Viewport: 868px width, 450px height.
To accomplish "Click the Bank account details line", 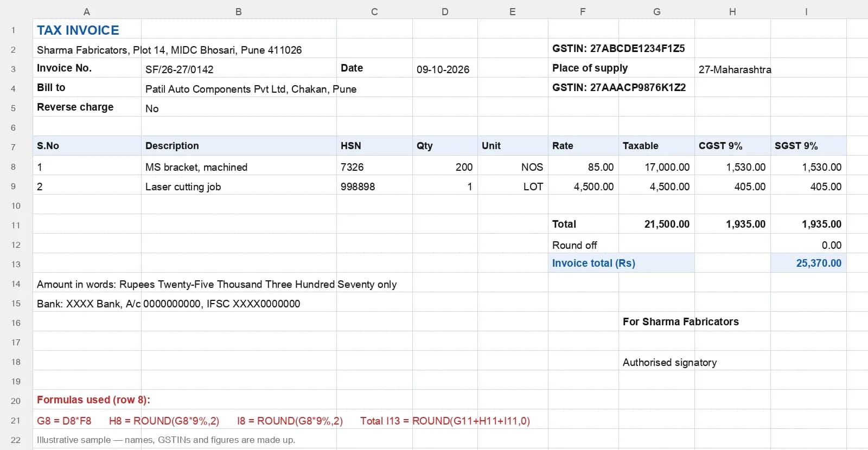I will coord(168,304).
